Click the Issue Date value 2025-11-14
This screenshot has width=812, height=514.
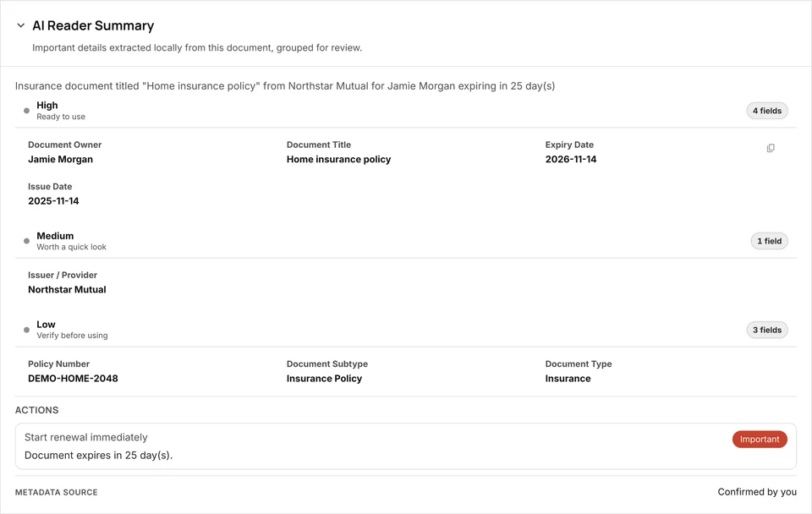click(53, 201)
